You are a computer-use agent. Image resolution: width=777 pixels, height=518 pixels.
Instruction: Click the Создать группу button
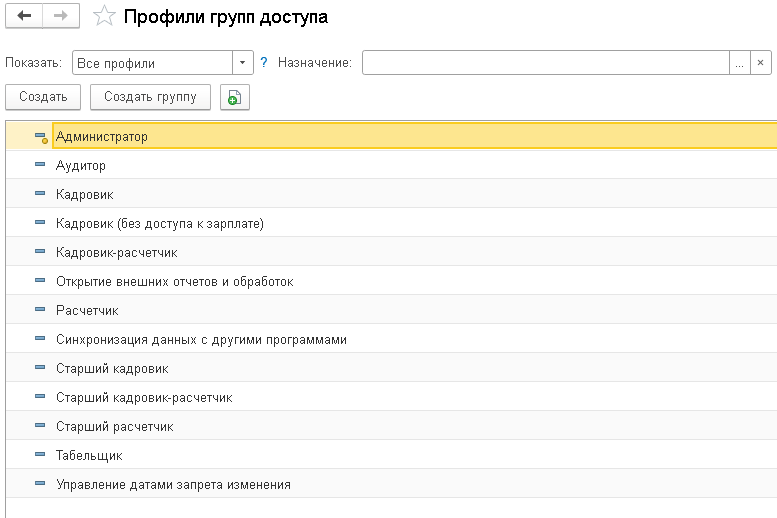click(x=150, y=97)
